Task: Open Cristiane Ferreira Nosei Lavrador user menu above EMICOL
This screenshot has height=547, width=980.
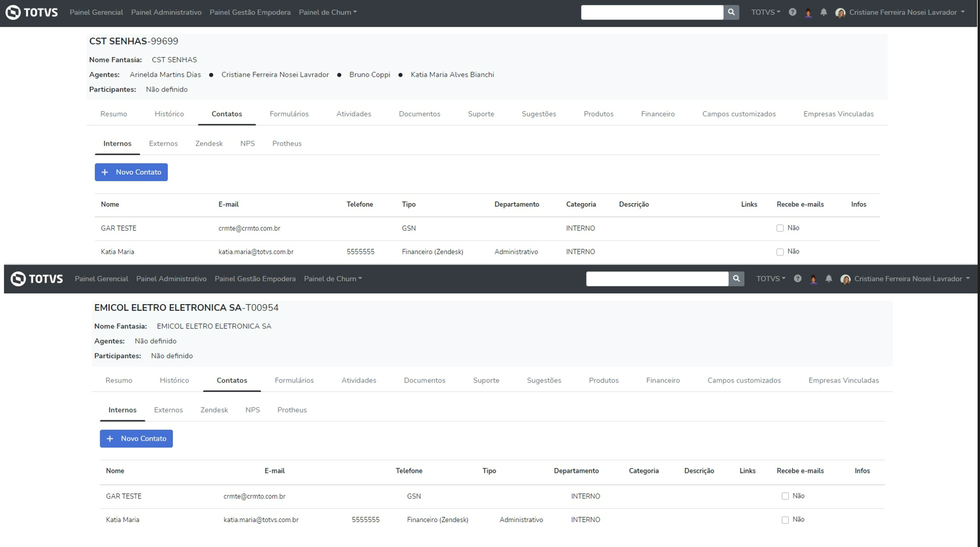Action: click(912, 279)
